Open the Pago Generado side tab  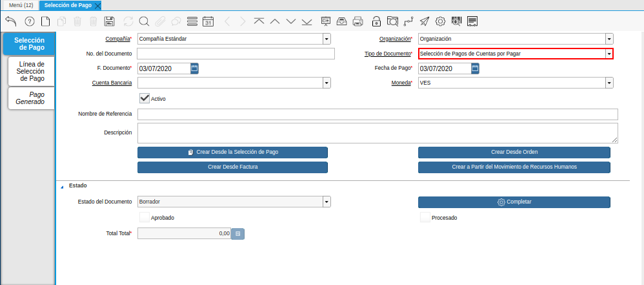32,98
